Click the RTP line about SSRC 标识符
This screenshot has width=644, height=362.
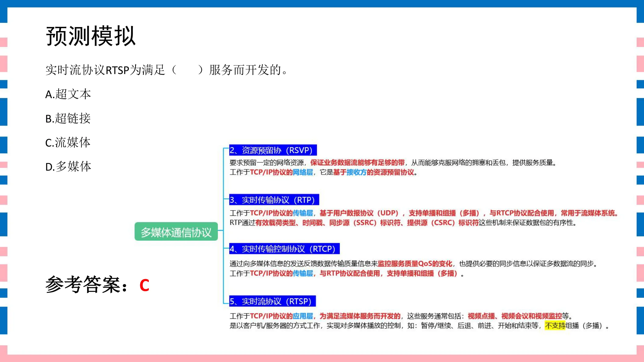pos(403,223)
